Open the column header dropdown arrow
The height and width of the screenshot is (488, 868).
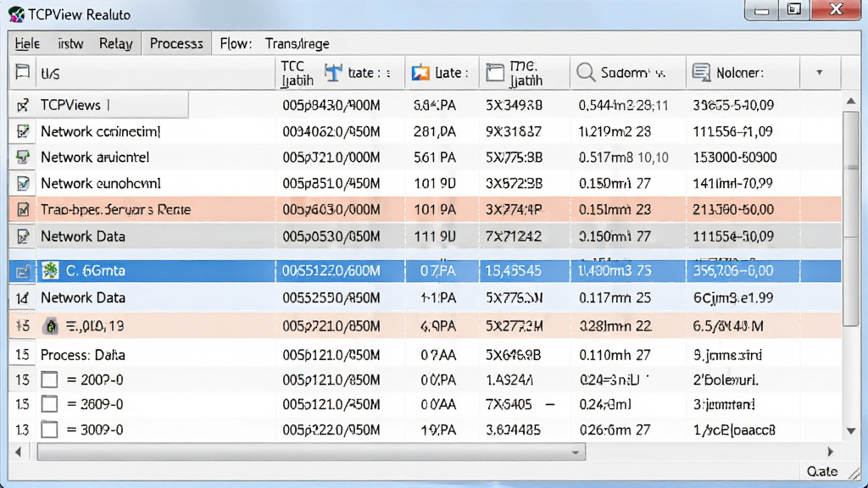[x=820, y=73]
